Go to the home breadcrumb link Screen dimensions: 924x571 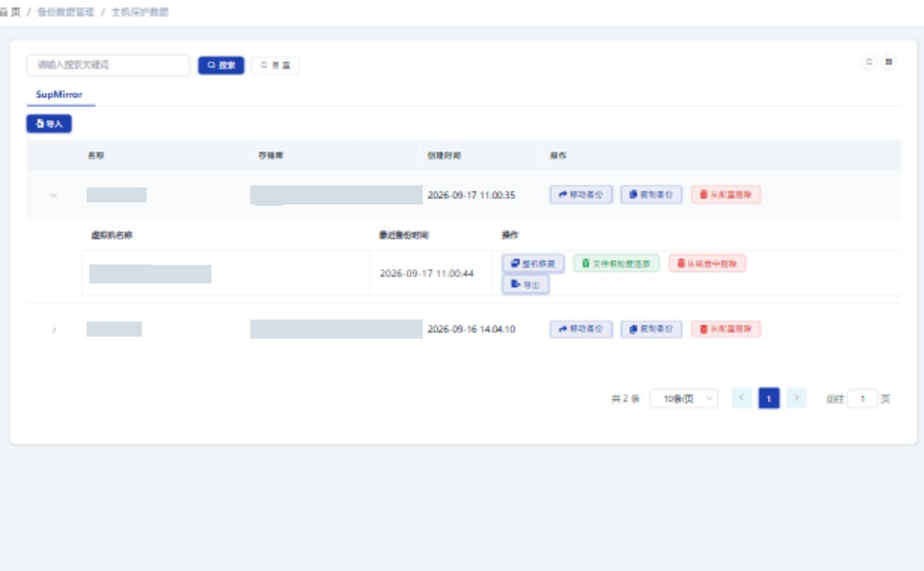click(10, 12)
